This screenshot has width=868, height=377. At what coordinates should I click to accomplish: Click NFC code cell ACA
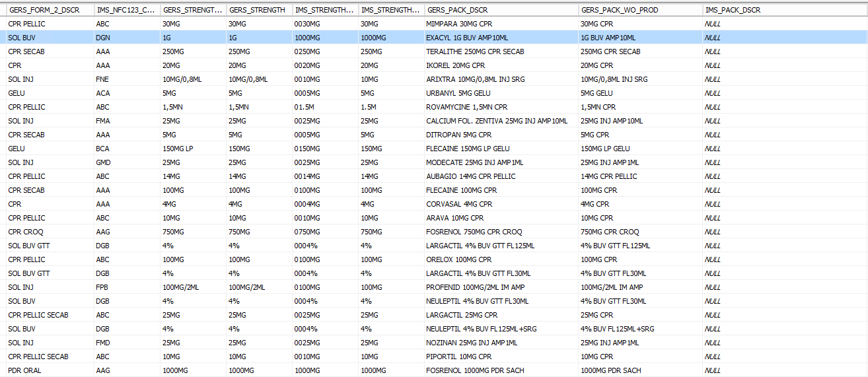tap(127, 93)
